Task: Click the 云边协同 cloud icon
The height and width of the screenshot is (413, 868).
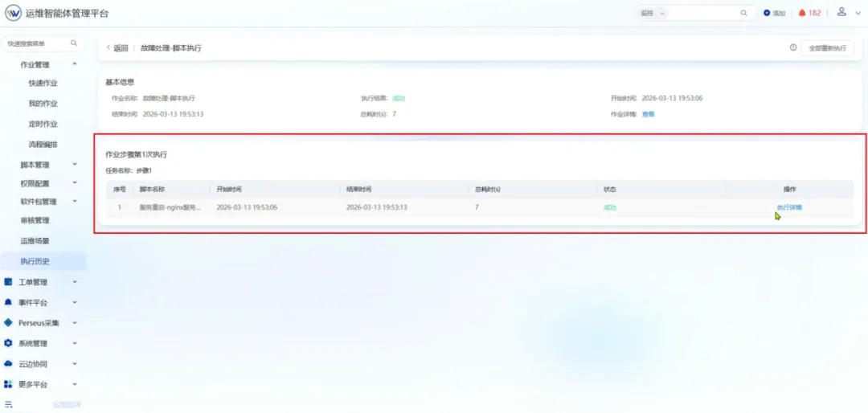Action: (8, 364)
